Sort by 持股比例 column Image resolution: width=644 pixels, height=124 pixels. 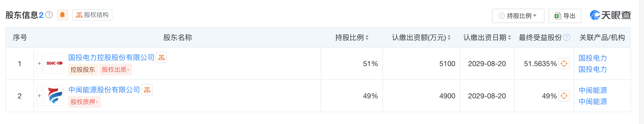click(x=367, y=38)
